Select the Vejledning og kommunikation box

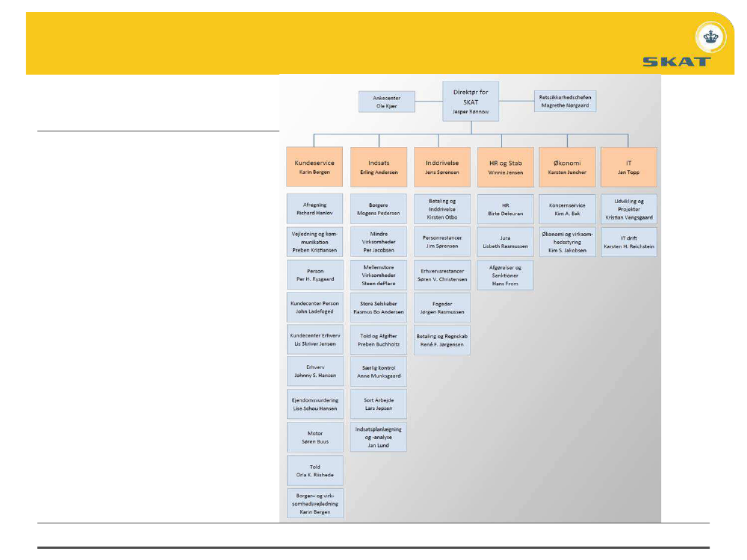(315, 242)
